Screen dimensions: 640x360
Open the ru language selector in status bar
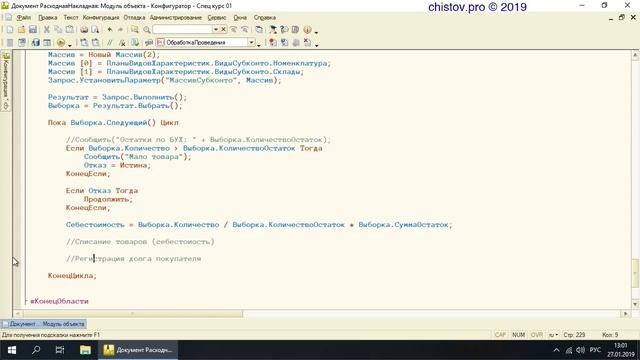pyautogui.click(x=553, y=335)
